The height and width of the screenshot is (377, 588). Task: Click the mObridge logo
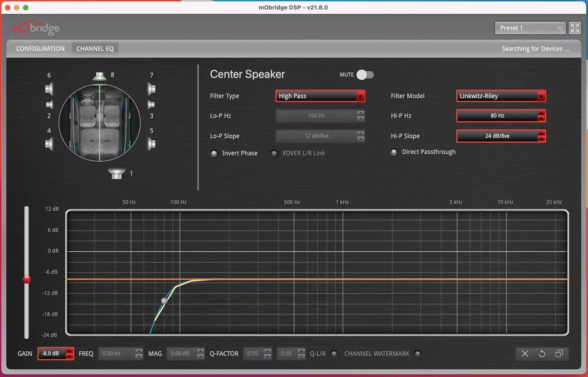pyautogui.click(x=36, y=28)
